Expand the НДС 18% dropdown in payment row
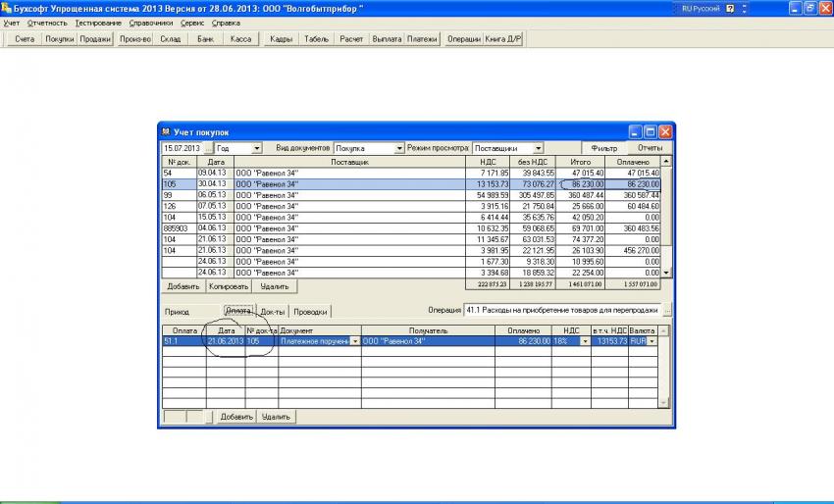The height and width of the screenshot is (504, 834). pyautogui.click(x=586, y=341)
